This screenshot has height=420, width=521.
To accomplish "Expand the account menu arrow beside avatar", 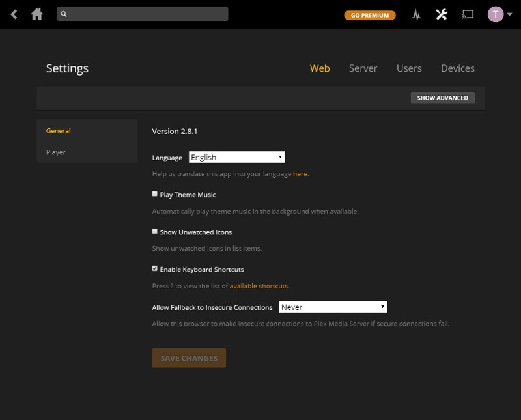I will tap(509, 14).
